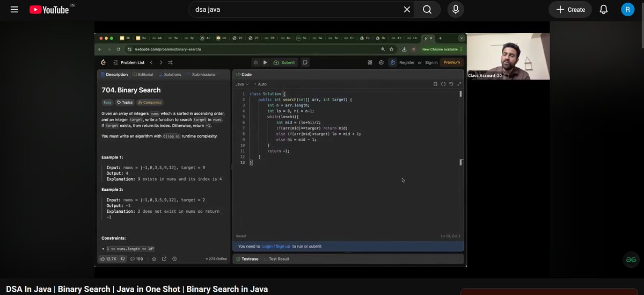Expand the Companies tag
Screen dimensions: 644x295
click(x=150, y=102)
